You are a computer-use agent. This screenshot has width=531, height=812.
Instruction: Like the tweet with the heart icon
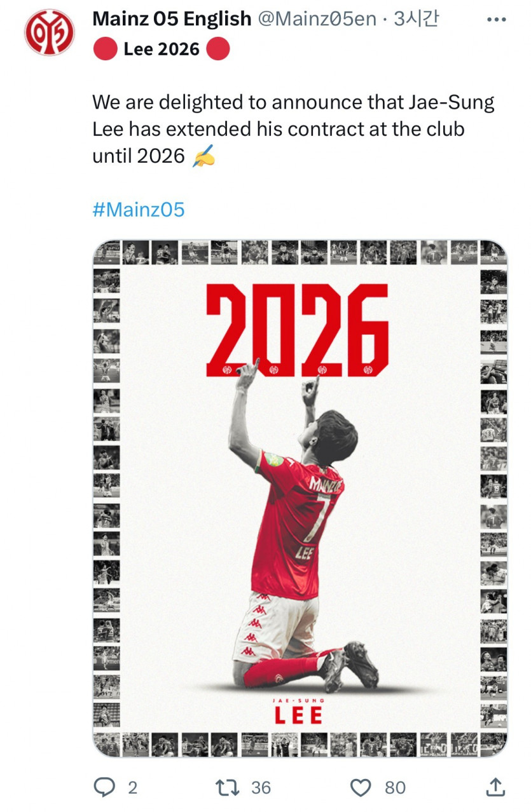[361, 788]
